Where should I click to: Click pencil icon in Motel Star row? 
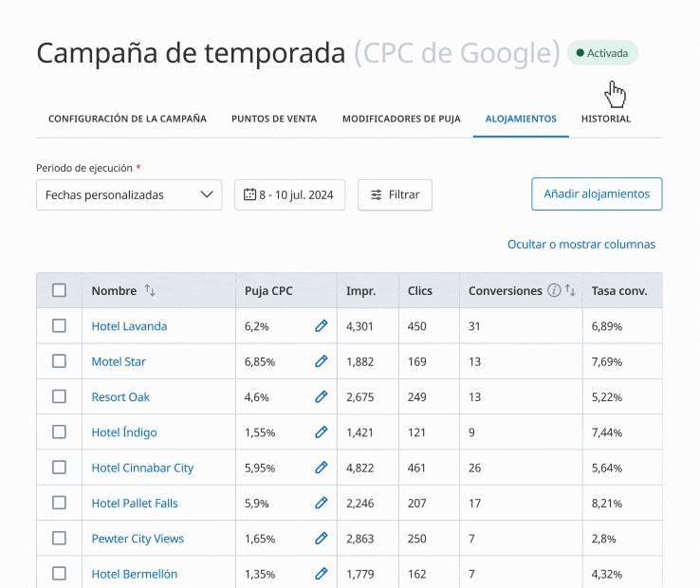coord(321,361)
